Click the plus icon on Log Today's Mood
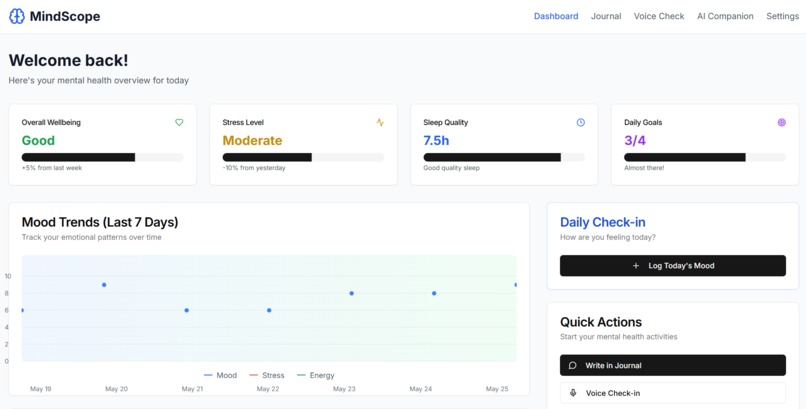The image size is (806, 409). pos(636,266)
